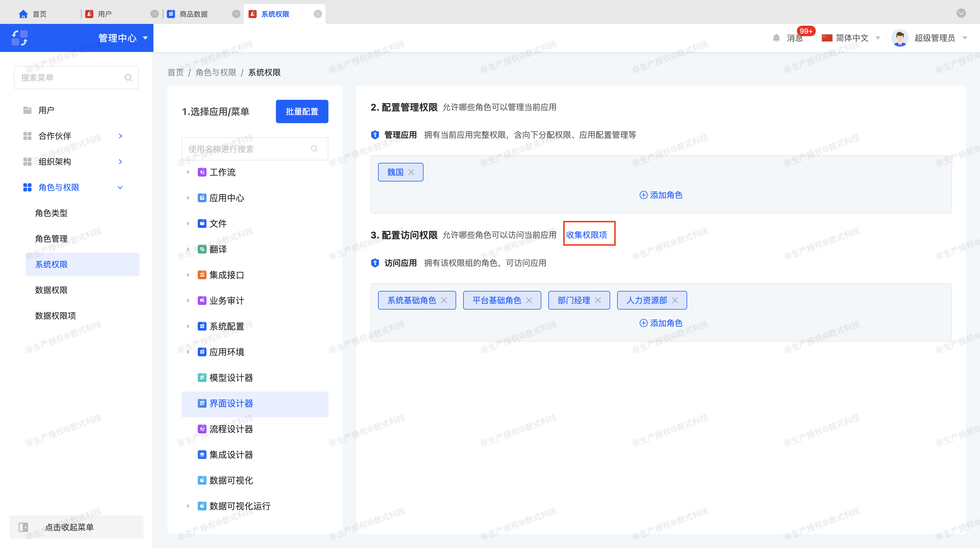Click the China flag language icon
Image resolution: width=980 pixels, height=548 pixels.
[x=827, y=38]
